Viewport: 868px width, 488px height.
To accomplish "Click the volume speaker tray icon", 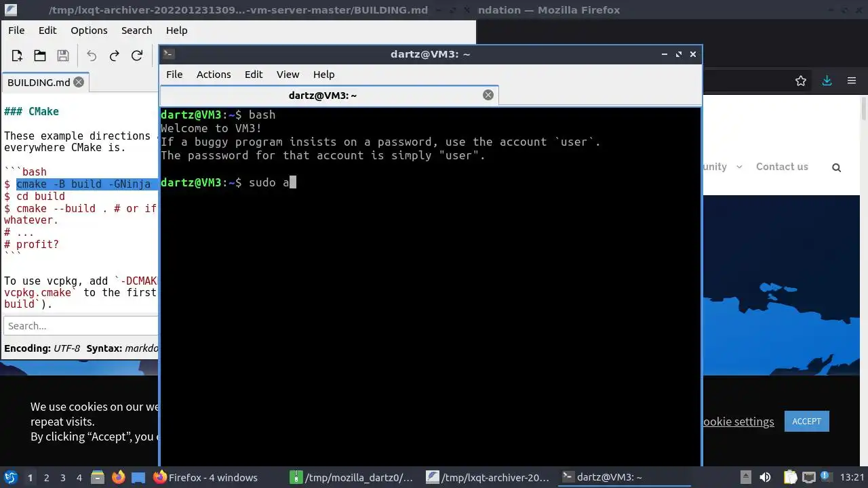I will (x=765, y=477).
